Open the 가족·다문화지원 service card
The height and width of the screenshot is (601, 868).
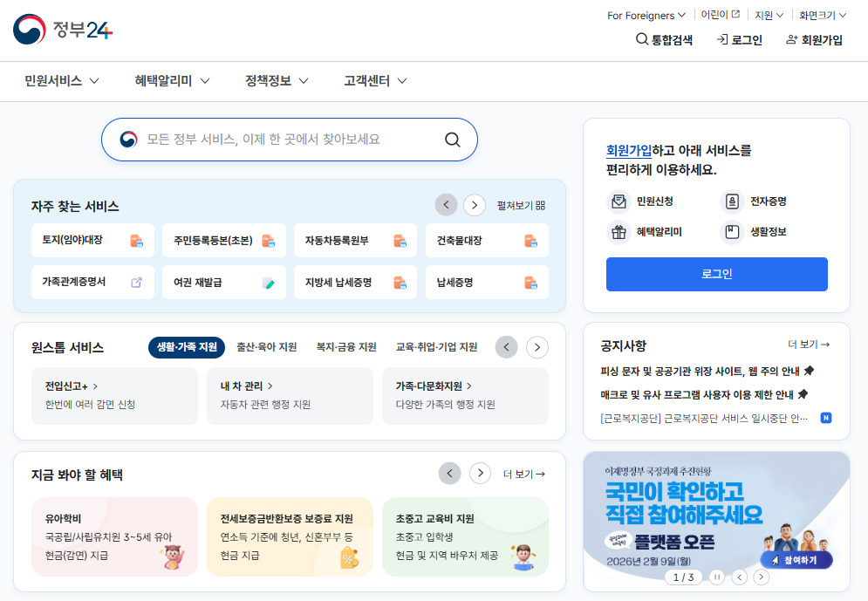pyautogui.click(x=465, y=396)
